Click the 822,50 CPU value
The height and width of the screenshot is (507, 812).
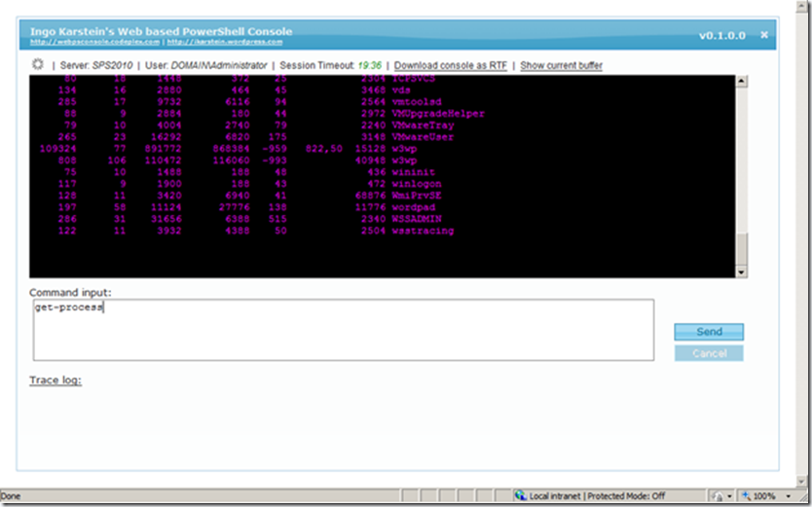[323, 149]
